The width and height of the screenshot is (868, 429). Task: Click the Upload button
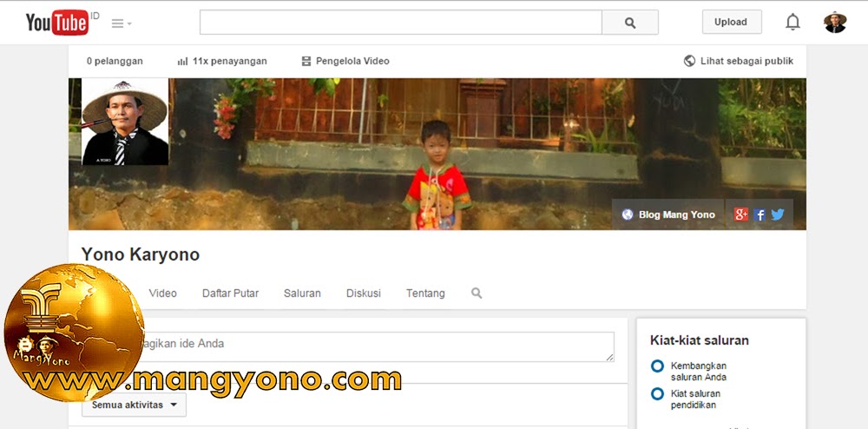731,22
